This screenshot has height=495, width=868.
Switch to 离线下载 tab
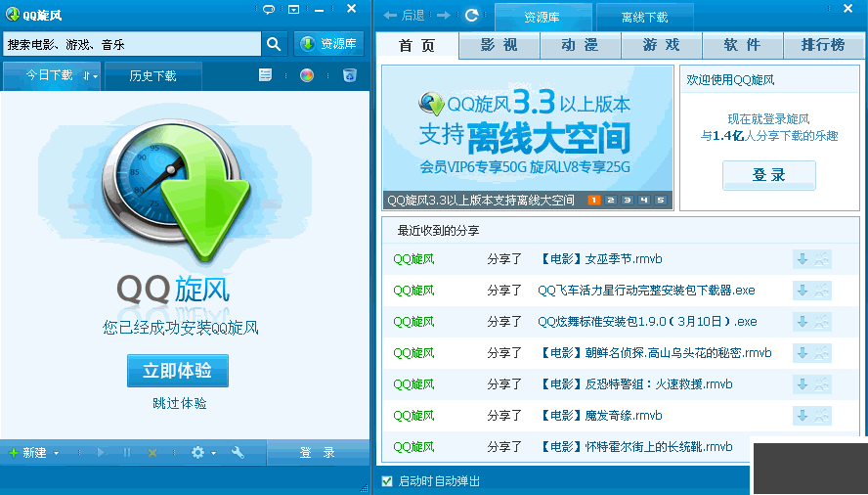pos(645,18)
